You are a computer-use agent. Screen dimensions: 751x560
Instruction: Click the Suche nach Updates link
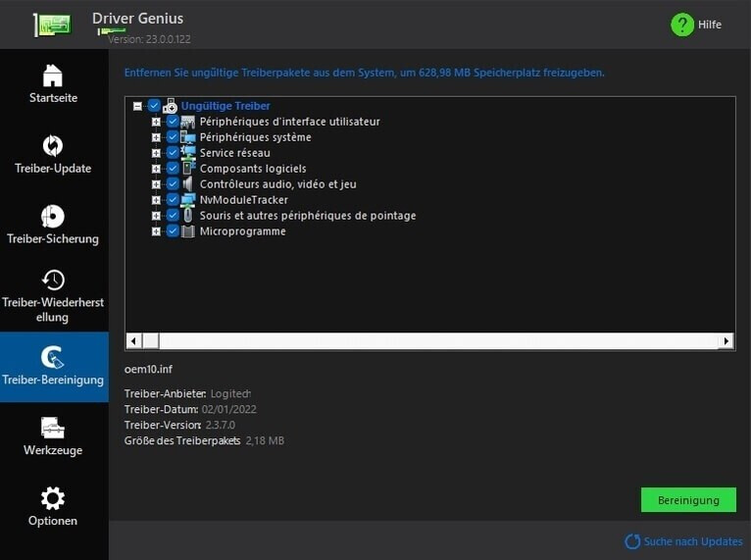pos(692,541)
